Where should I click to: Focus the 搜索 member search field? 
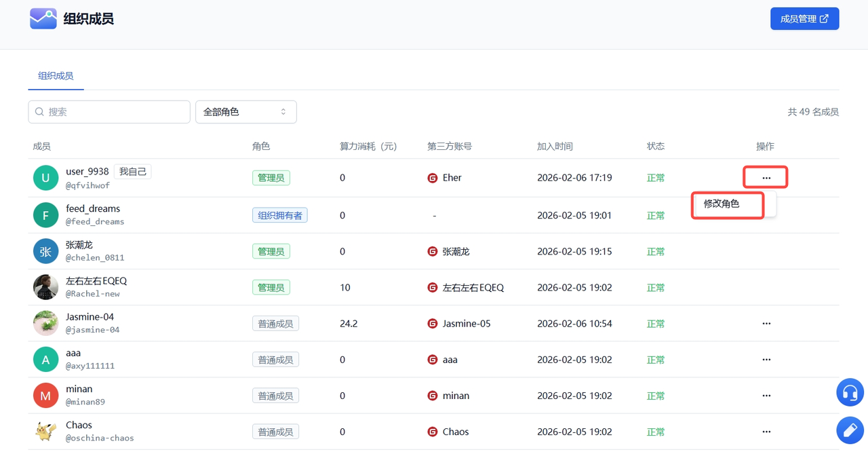109,112
